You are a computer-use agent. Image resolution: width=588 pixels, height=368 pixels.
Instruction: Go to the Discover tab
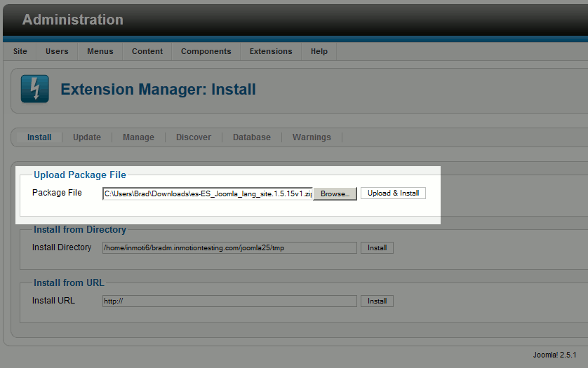click(194, 137)
